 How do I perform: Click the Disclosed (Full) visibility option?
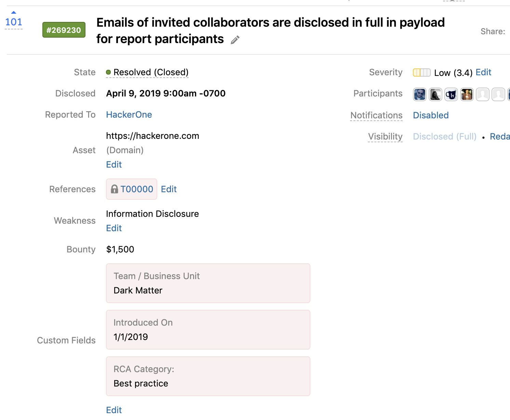click(445, 136)
